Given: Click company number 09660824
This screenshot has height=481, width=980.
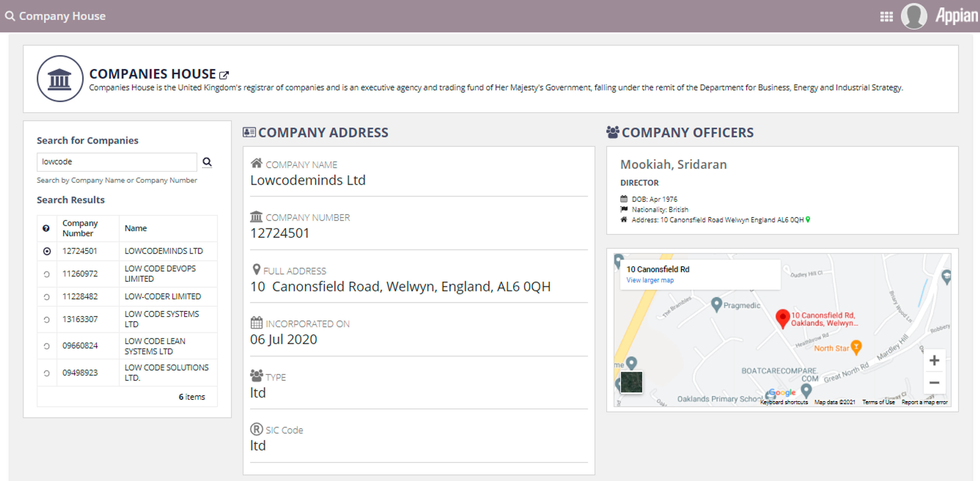Looking at the screenshot, I should click(80, 345).
